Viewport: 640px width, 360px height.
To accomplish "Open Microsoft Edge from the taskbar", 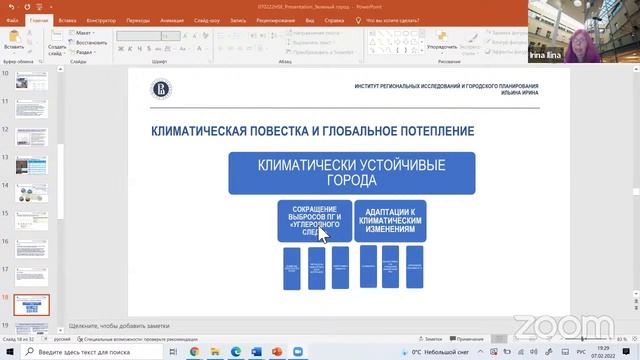I will click(236, 351).
